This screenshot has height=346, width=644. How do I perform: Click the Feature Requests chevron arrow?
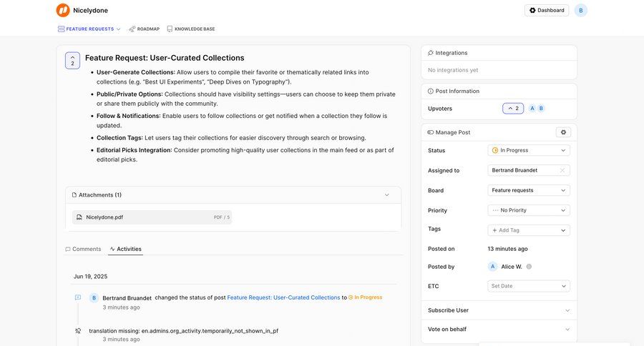tap(118, 29)
